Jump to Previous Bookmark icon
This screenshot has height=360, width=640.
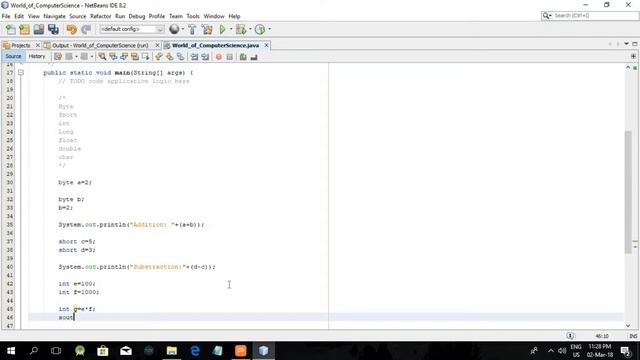[x=159, y=57]
